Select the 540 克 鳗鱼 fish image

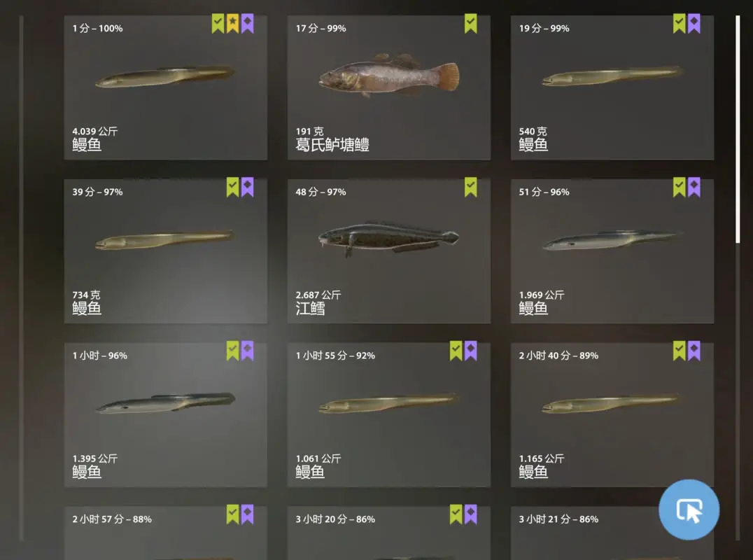612,77
